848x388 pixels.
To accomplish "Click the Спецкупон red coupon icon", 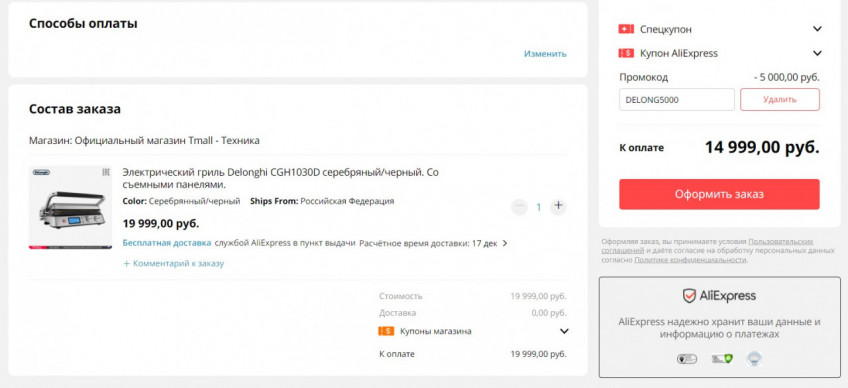I will 626,29.
